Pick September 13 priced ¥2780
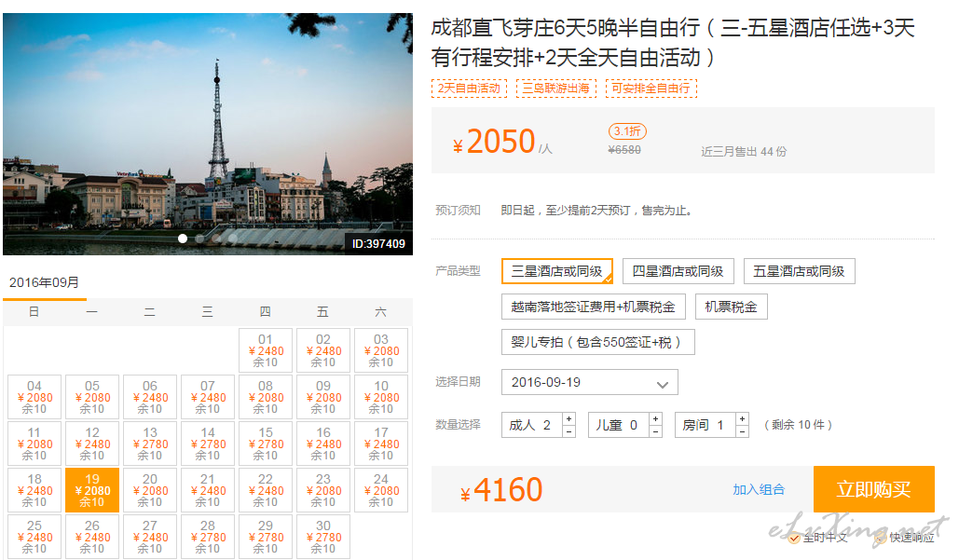 (150, 444)
